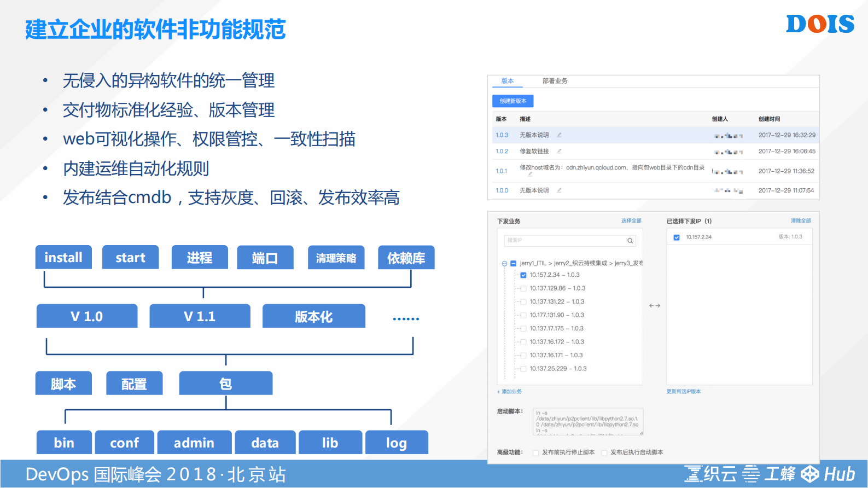
Task: Click the 清理策略 box in the diagram
Action: coord(336,257)
